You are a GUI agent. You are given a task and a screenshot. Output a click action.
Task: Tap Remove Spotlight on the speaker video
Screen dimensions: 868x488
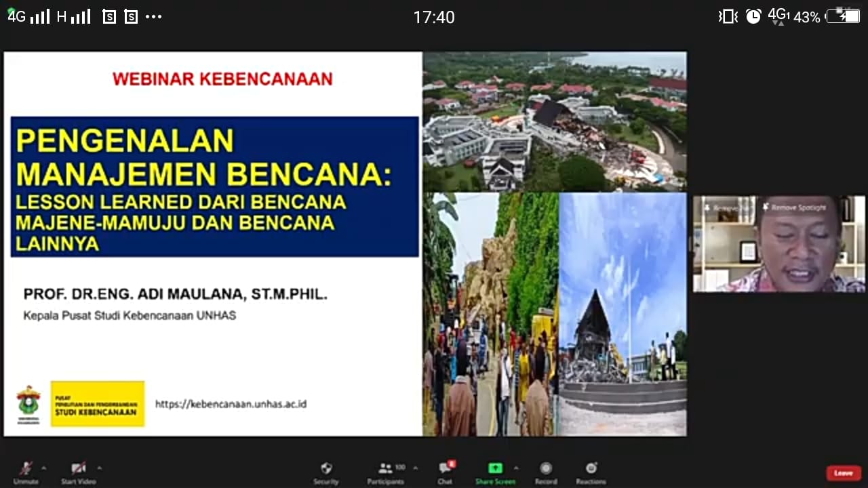point(797,207)
